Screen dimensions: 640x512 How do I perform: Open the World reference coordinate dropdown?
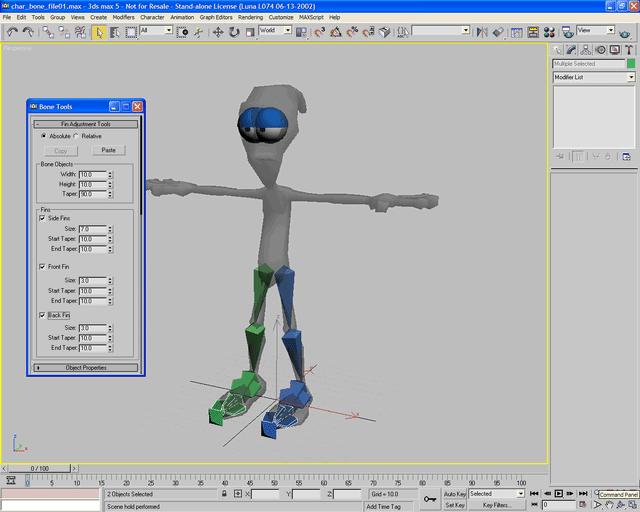point(275,31)
